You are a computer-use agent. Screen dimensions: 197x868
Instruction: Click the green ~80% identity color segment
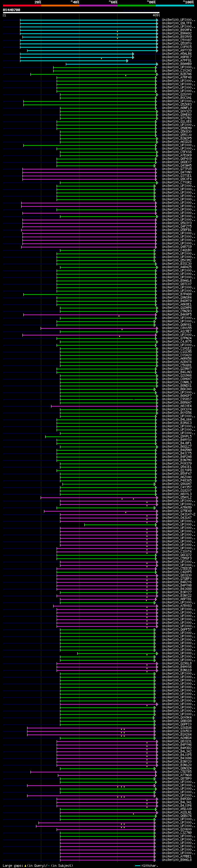point(136,6)
